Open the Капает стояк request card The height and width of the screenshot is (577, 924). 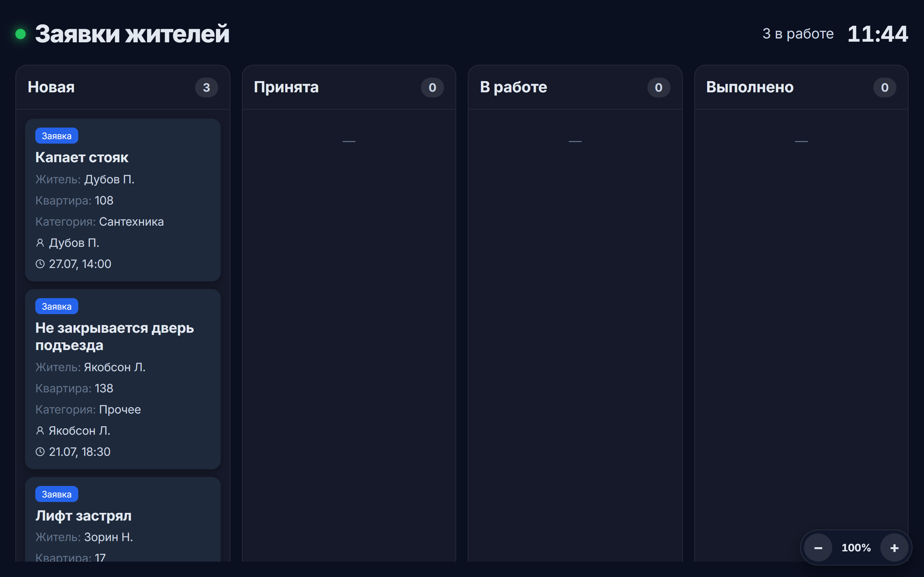(x=123, y=200)
